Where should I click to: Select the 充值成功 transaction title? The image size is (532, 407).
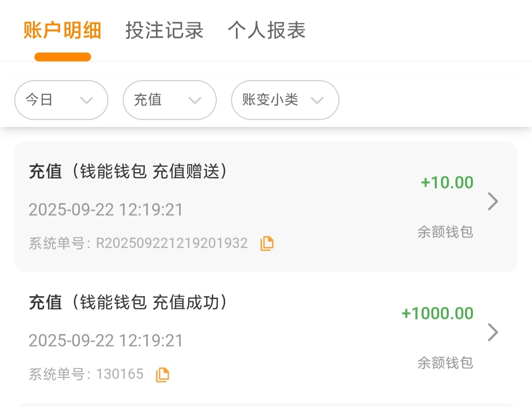tap(128, 303)
